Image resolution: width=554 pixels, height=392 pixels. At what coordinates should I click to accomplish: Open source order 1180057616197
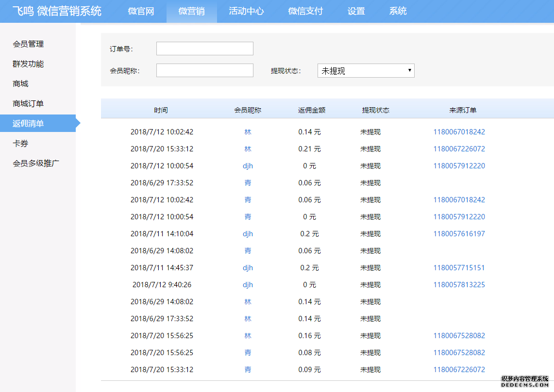coord(459,234)
